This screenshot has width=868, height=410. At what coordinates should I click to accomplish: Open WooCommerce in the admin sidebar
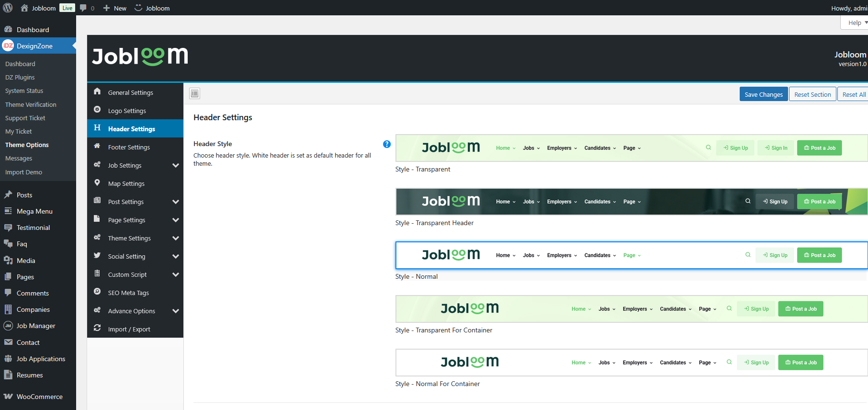[x=39, y=397]
